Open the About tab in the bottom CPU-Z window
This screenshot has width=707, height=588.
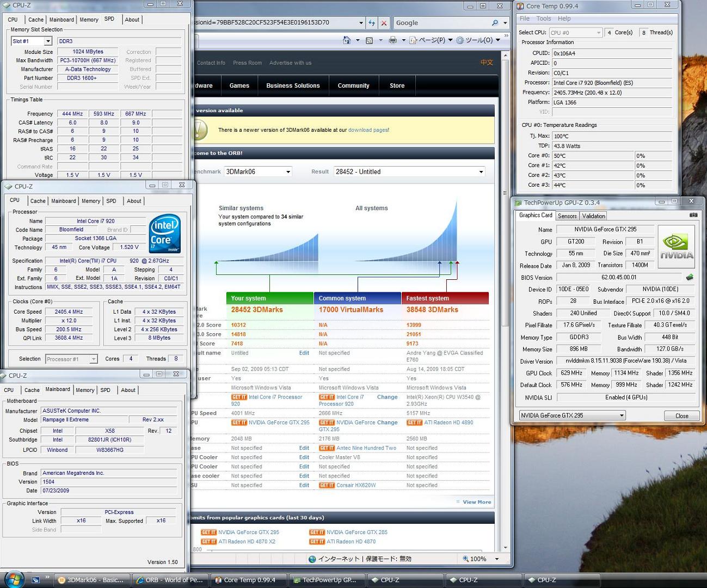tap(128, 390)
